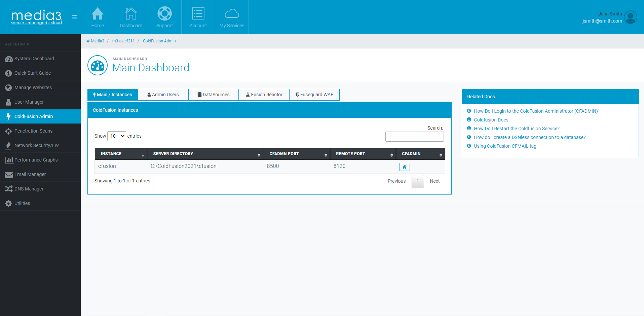The width and height of the screenshot is (644, 316).
Task: Open Utilities in sidebar
Action: pyautogui.click(x=40, y=203)
